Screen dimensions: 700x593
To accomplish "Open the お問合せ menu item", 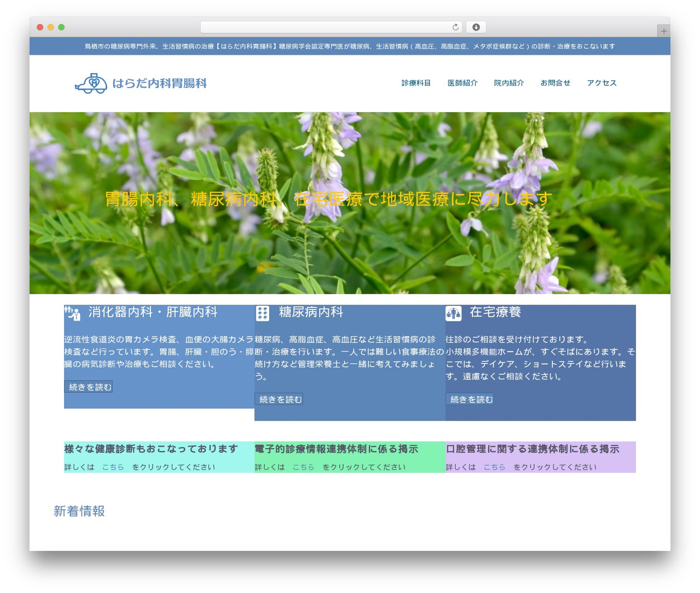I will coord(556,83).
